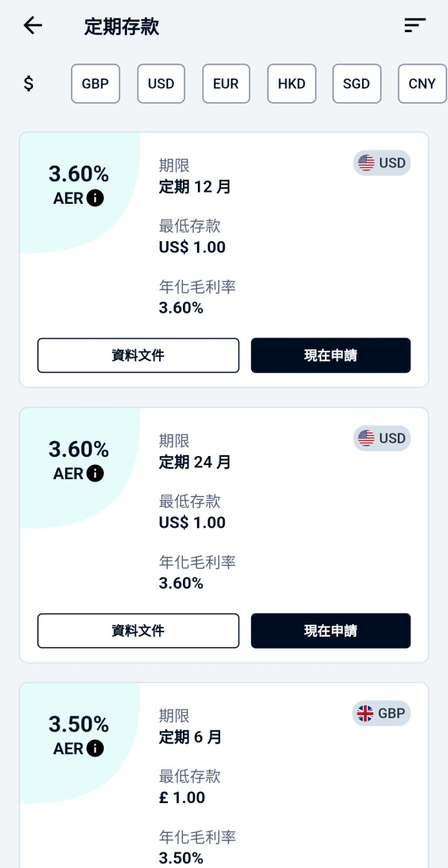Open the AER info icon on the 12-month deposit

click(95, 199)
